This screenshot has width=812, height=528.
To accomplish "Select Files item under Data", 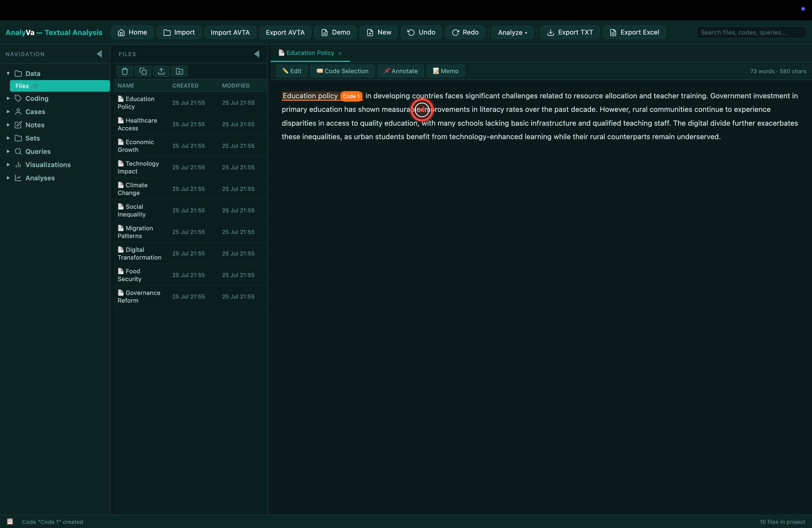I will pyautogui.click(x=60, y=86).
